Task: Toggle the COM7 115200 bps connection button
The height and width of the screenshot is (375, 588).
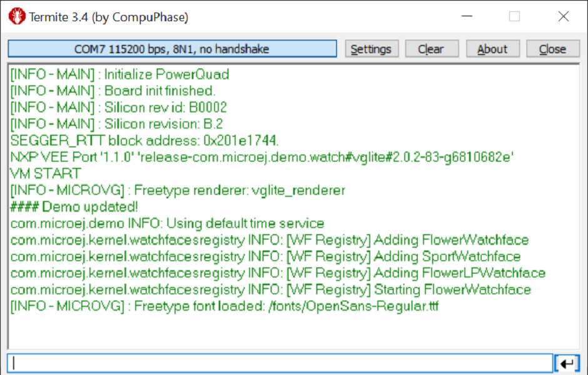Action: (172, 49)
